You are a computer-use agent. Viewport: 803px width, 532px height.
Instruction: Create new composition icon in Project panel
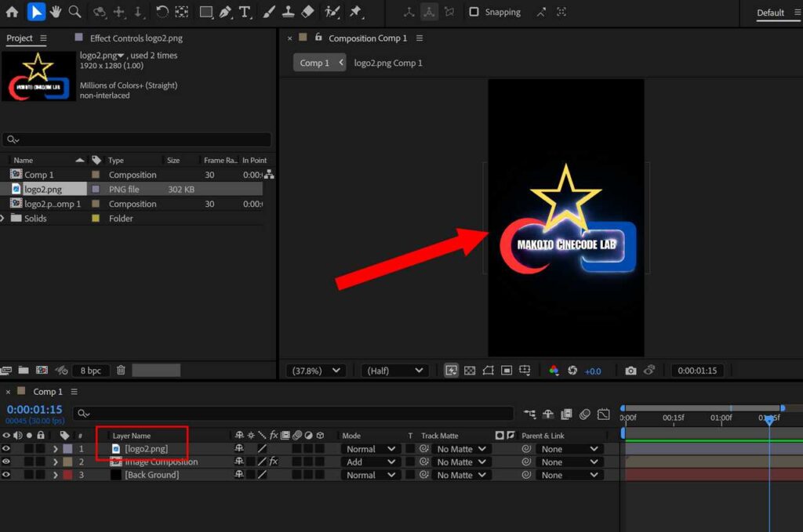pos(42,370)
